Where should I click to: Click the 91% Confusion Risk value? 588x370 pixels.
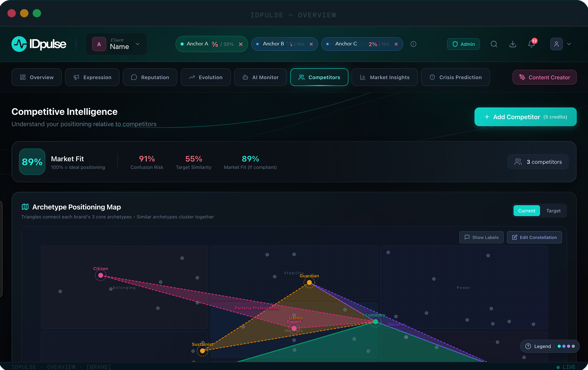147,159
